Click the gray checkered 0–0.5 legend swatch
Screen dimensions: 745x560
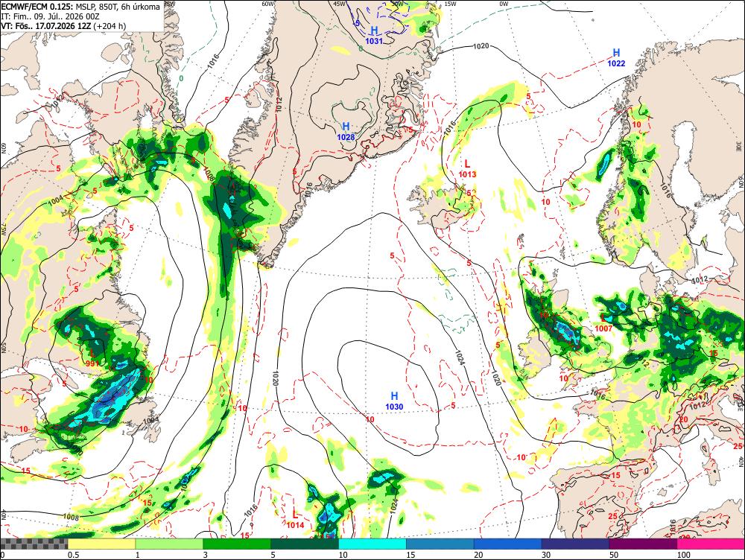click(x=34, y=544)
